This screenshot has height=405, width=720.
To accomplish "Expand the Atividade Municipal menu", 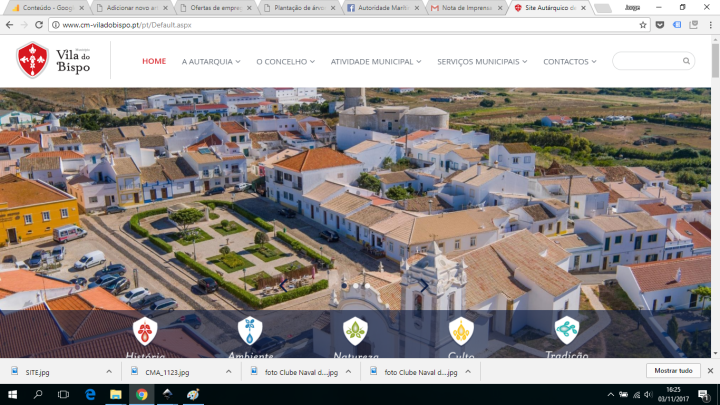I will pos(376,62).
